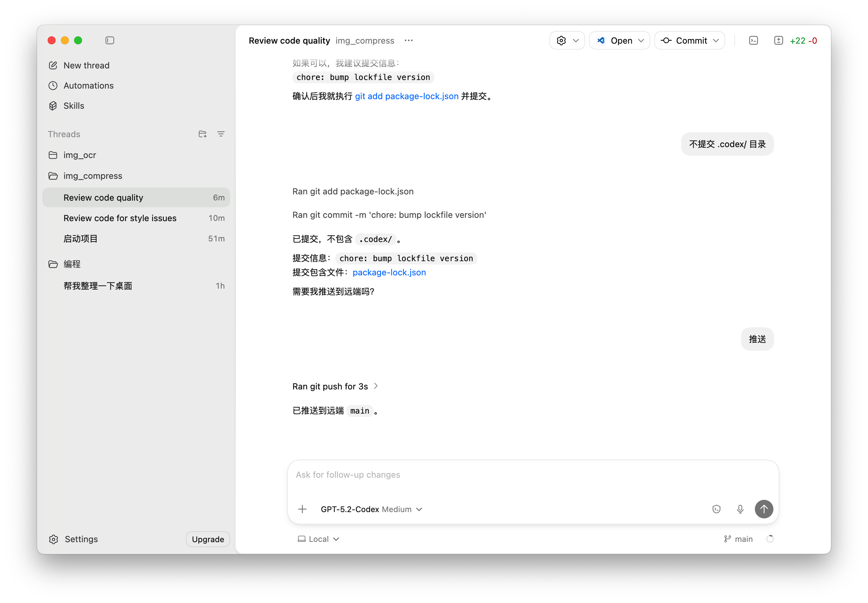Image resolution: width=868 pixels, height=603 pixels.
Task: Click the filter threads icon
Action: pyautogui.click(x=221, y=134)
